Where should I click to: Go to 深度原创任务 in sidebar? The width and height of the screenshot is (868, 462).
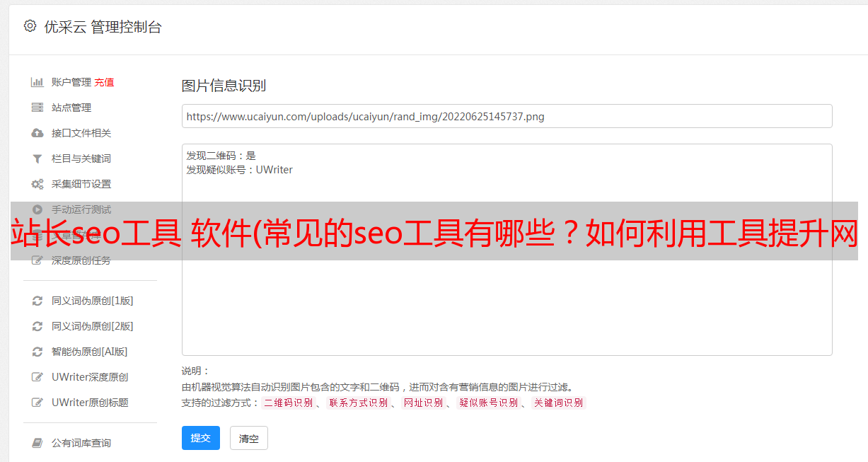tap(81, 260)
